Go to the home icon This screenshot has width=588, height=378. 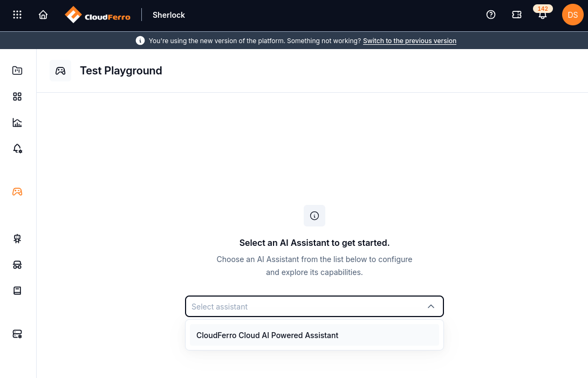click(x=43, y=15)
